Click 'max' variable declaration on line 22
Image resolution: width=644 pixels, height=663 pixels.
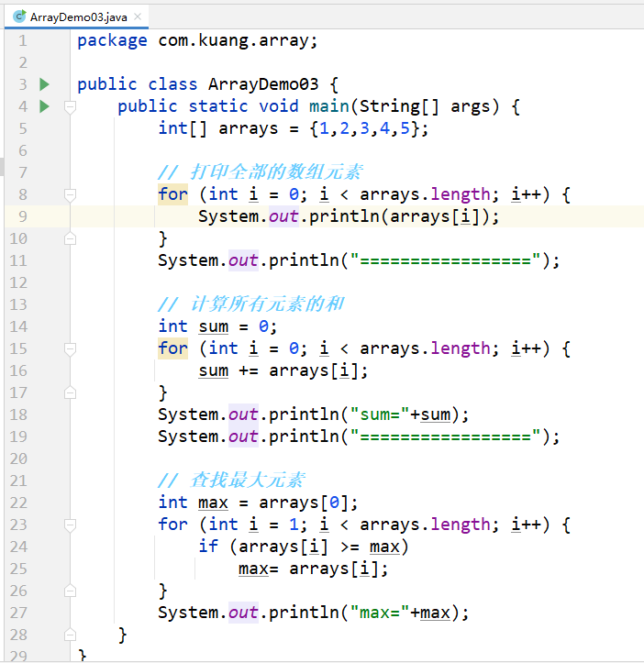(213, 503)
